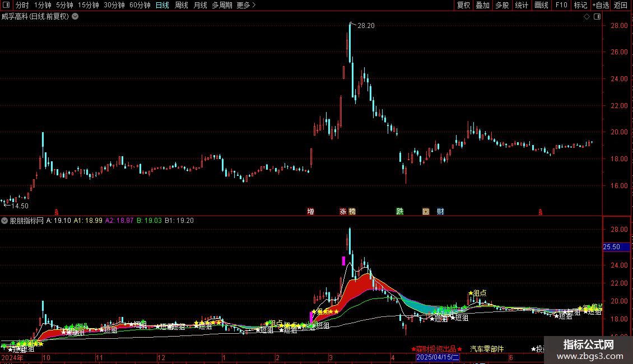The image size is (633, 364).
Task: Expand the 股朋指标网 indicator dropdown
Action: click(x=4, y=221)
